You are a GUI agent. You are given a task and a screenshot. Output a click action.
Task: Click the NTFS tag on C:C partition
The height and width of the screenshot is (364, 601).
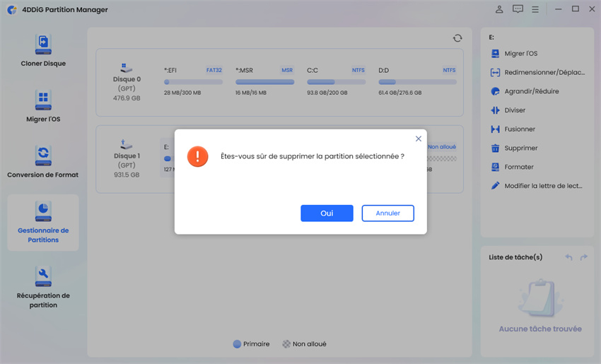pos(358,70)
